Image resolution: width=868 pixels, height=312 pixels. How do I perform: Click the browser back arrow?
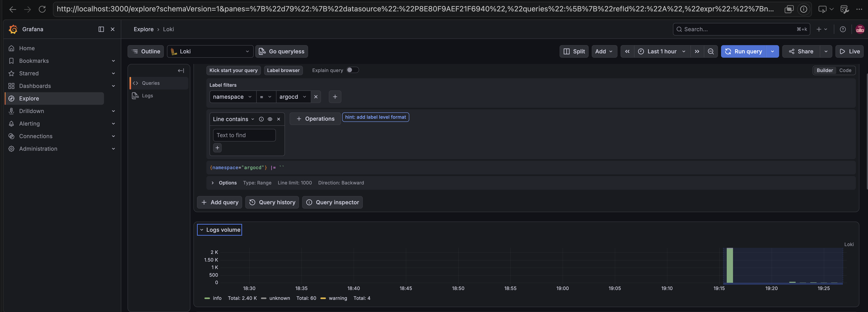pos(13,9)
